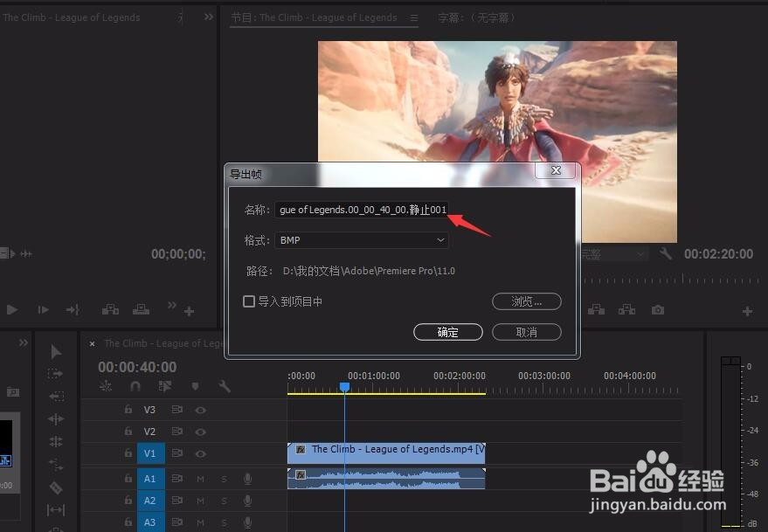Open playback resolution dropdown in Program monitor
The height and width of the screenshot is (532, 768).
(x=612, y=253)
